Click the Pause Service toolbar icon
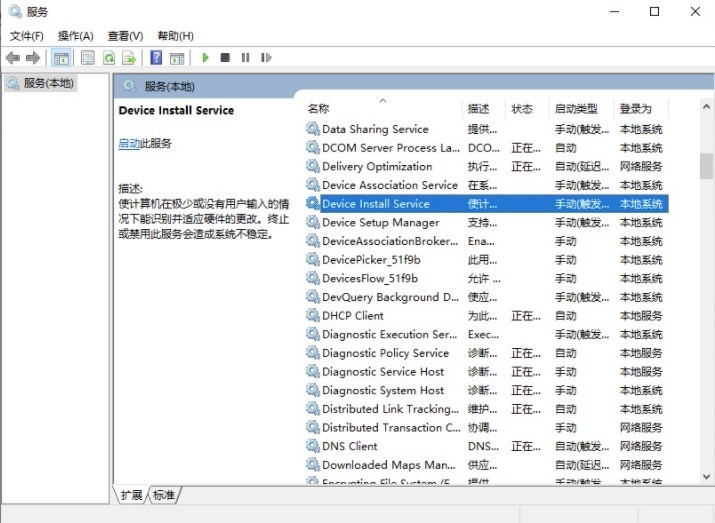The image size is (715, 523). [x=245, y=58]
